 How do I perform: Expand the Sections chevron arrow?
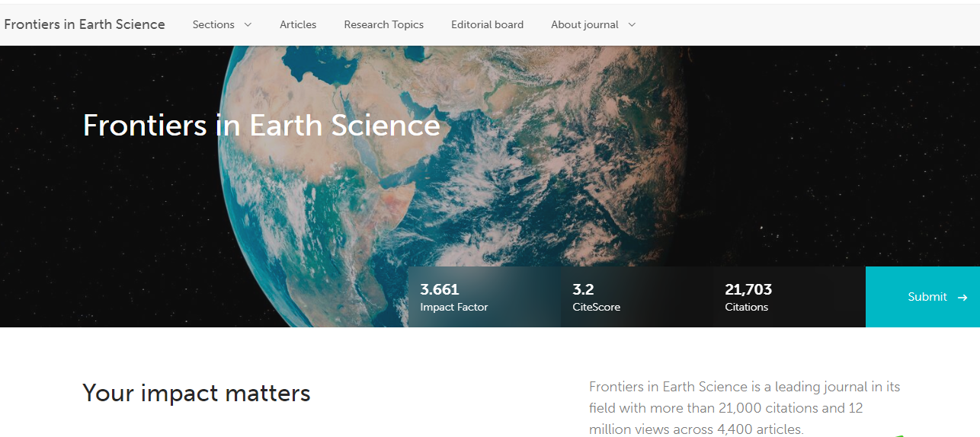coord(247,25)
